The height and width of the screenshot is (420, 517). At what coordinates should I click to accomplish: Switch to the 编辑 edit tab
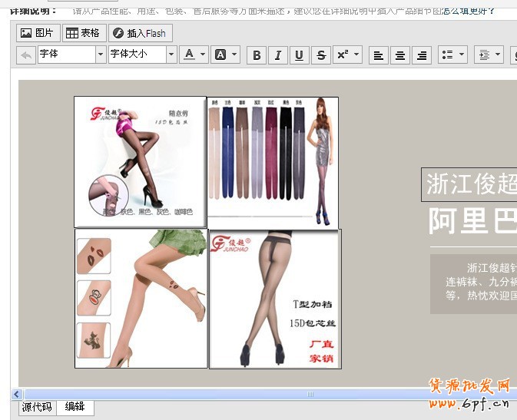[75, 407]
